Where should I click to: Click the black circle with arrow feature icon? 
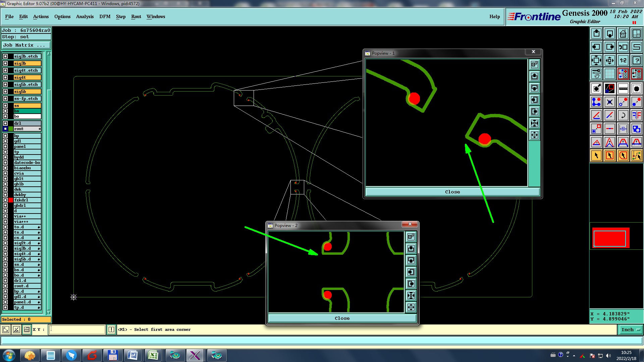[596, 88]
